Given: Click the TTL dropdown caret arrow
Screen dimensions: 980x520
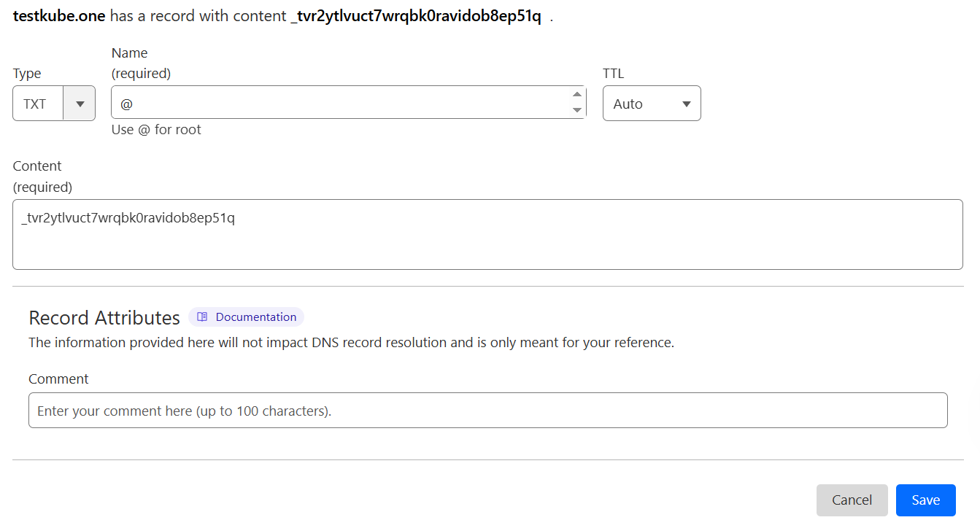Looking at the screenshot, I should tap(686, 104).
